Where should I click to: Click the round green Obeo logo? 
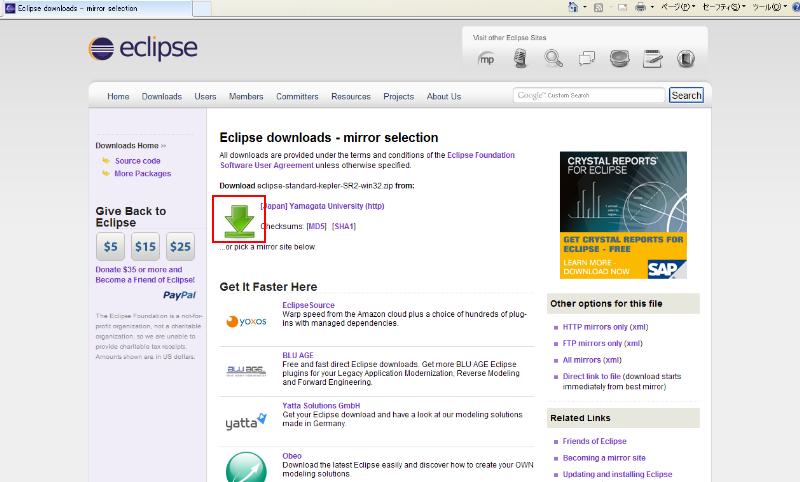click(246, 467)
